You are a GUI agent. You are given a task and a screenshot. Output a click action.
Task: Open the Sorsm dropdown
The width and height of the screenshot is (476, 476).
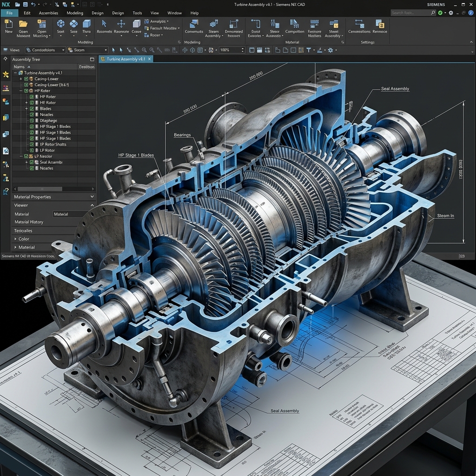(x=88, y=50)
